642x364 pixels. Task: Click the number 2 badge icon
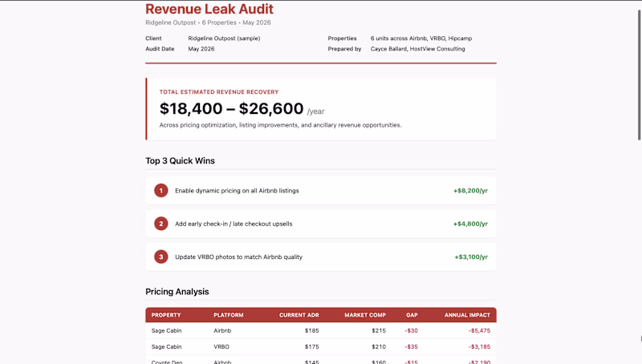click(x=161, y=224)
